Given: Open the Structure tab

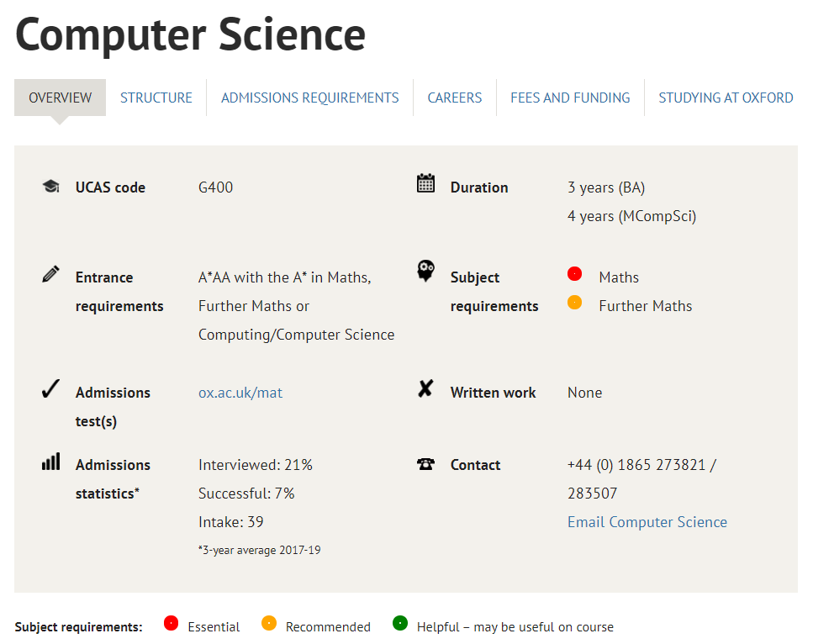Looking at the screenshot, I should point(156,98).
